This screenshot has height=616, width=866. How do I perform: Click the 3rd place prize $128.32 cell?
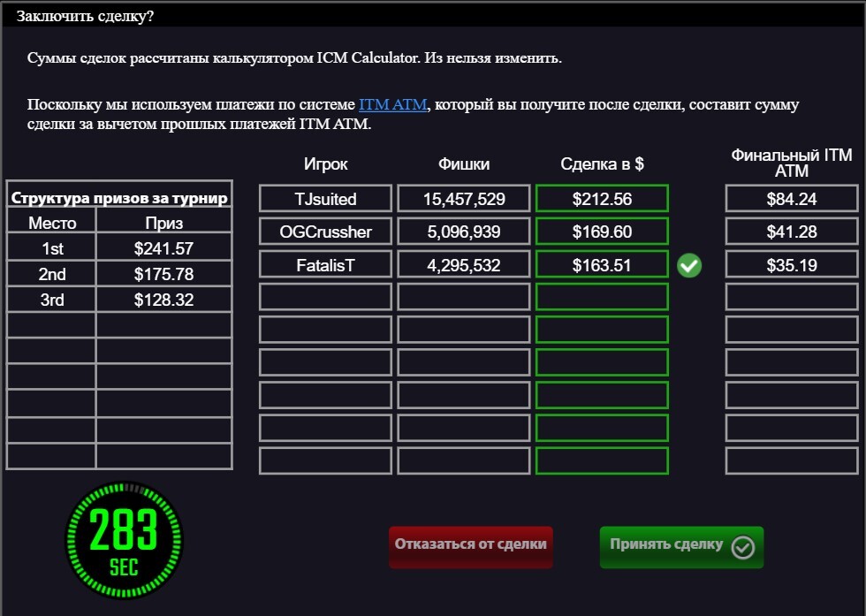coord(163,300)
